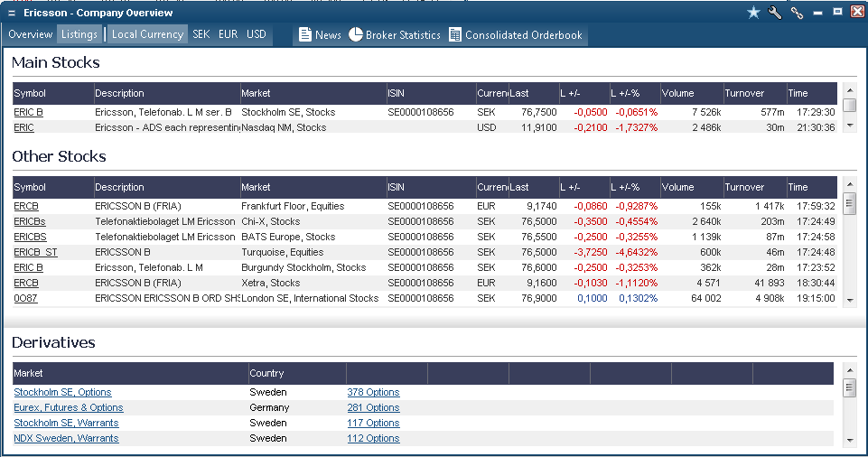Open Stockholm SE, Warrants market link
This screenshot has width=868, height=457.
coord(67,423)
